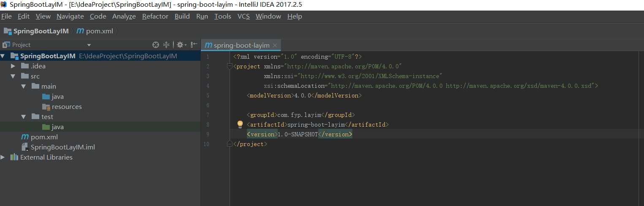Open the Help menu
Image resolution: width=644 pixels, height=206 pixels.
[x=295, y=16]
